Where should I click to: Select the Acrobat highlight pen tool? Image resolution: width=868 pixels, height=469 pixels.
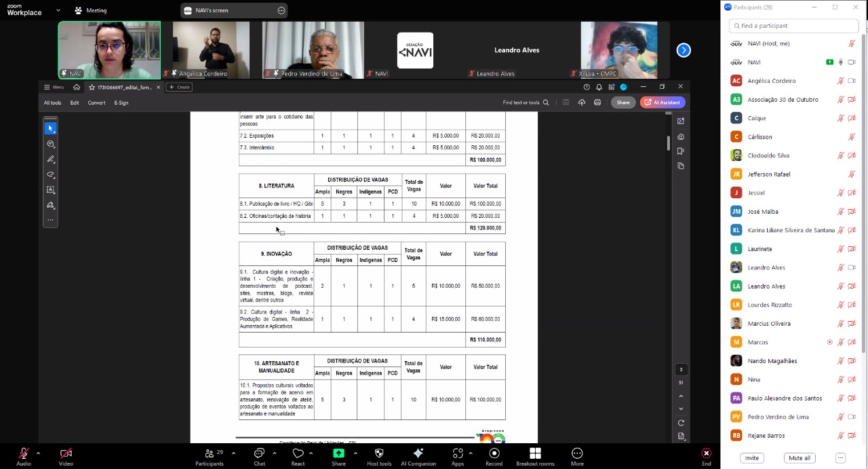[51, 160]
